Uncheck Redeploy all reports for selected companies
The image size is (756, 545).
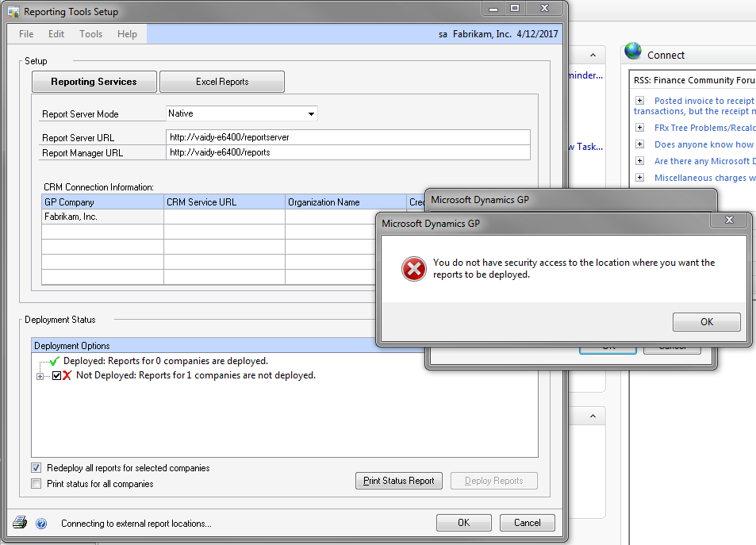pyautogui.click(x=36, y=468)
